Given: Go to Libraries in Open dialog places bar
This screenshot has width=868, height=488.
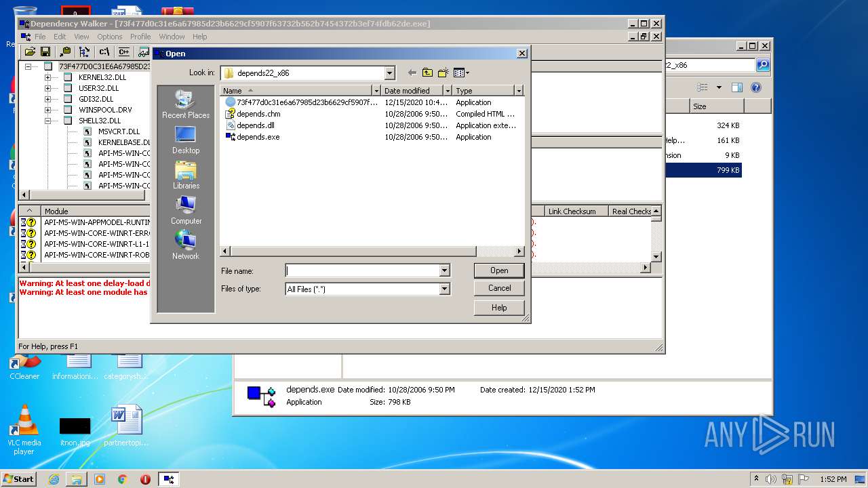Looking at the screenshot, I should pos(186,175).
